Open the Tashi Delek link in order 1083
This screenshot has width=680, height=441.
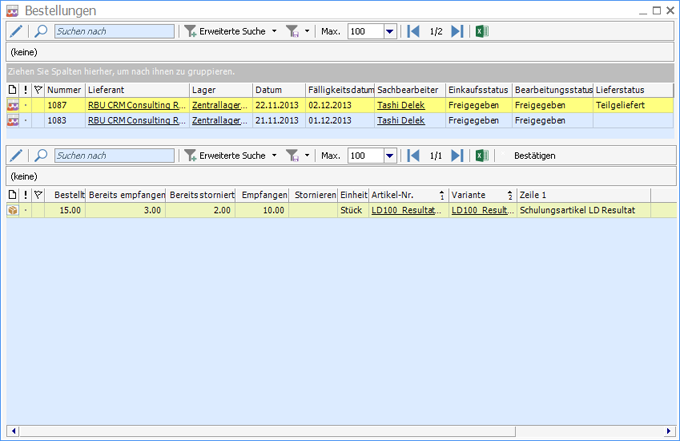[x=401, y=120]
